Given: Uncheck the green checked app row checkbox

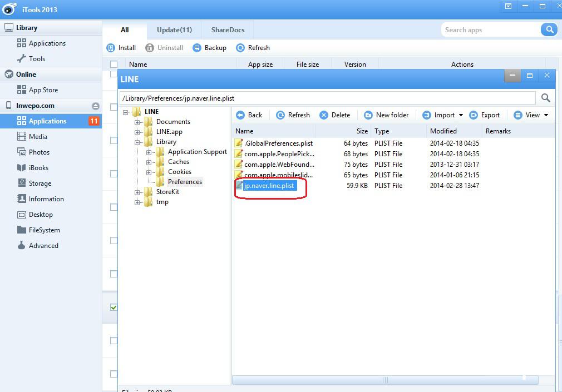Looking at the screenshot, I should coord(114,307).
